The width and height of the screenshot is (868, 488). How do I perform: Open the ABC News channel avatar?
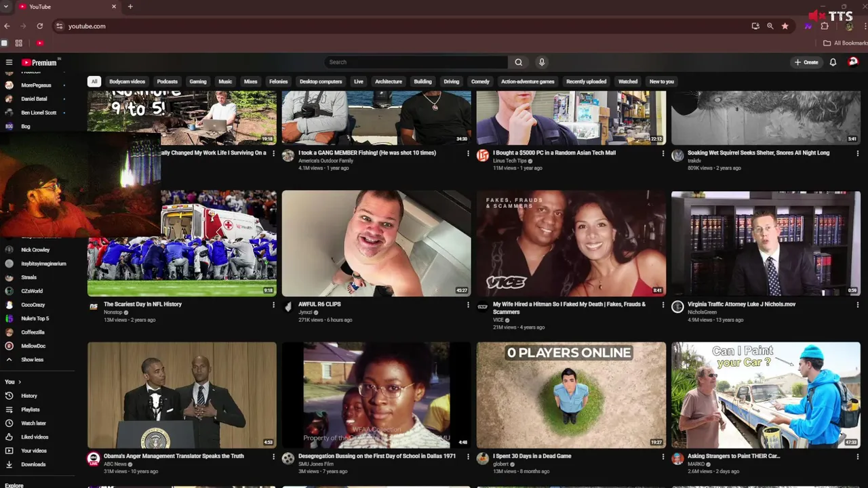(94, 459)
